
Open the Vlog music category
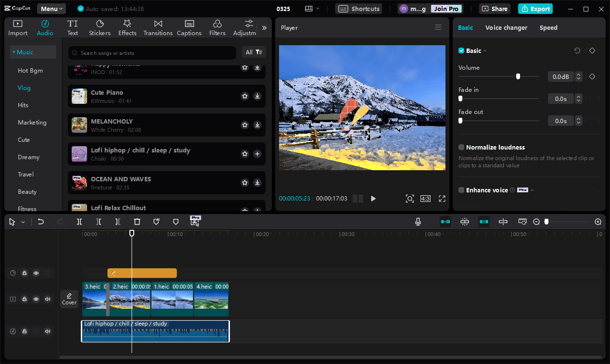(x=24, y=88)
